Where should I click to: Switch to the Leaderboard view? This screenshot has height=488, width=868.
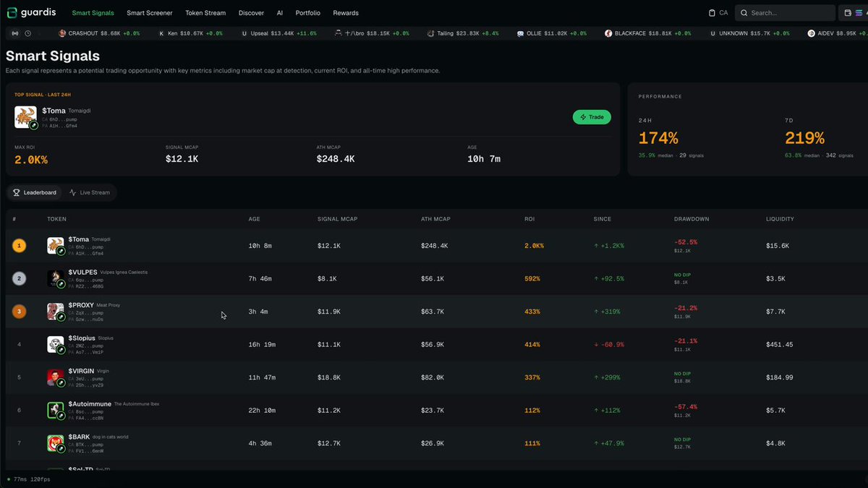[35, 192]
